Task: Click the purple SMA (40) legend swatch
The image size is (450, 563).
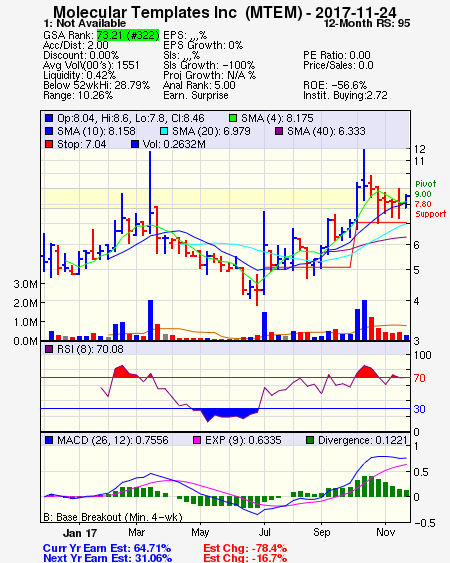Action: pyautogui.click(x=279, y=131)
